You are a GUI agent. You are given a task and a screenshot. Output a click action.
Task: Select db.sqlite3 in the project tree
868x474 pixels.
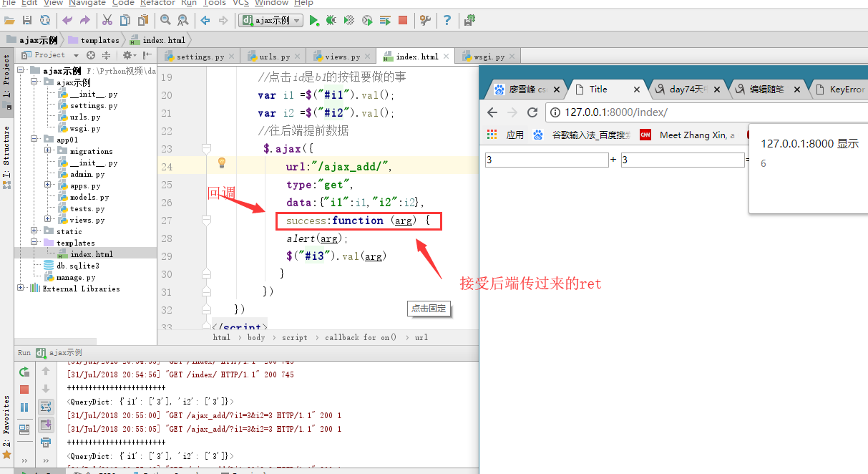pos(77,266)
